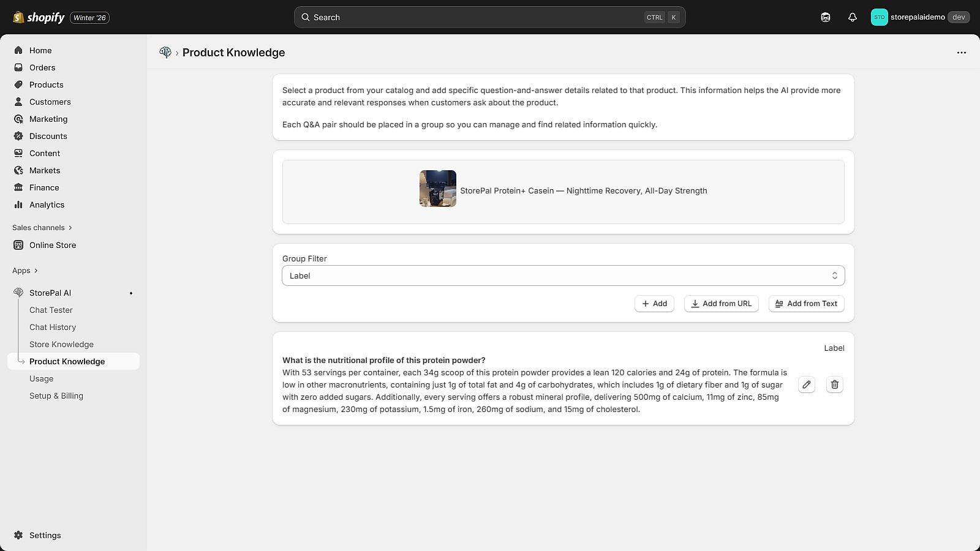Viewport: 980px width, 551px height.
Task: Click the StorePal breadcrumb brain icon
Action: coord(165,53)
